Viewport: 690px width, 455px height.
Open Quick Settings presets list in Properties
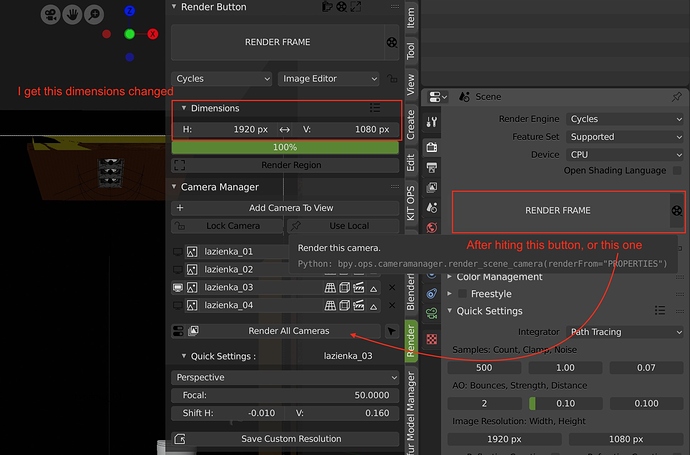point(660,311)
